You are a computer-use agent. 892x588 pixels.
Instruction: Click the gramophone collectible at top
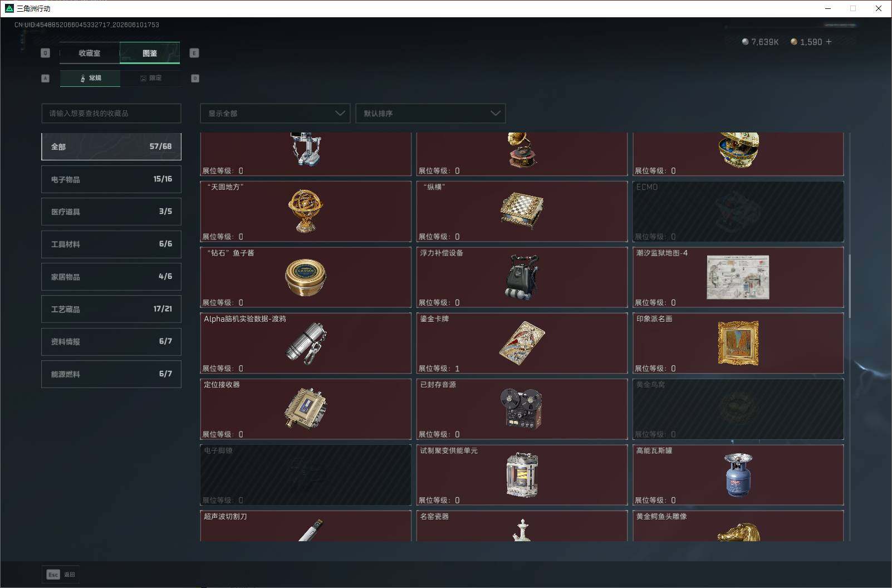(522, 154)
